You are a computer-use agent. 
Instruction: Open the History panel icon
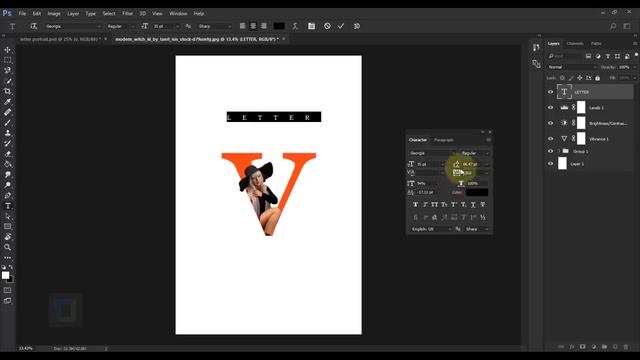pos(536,48)
